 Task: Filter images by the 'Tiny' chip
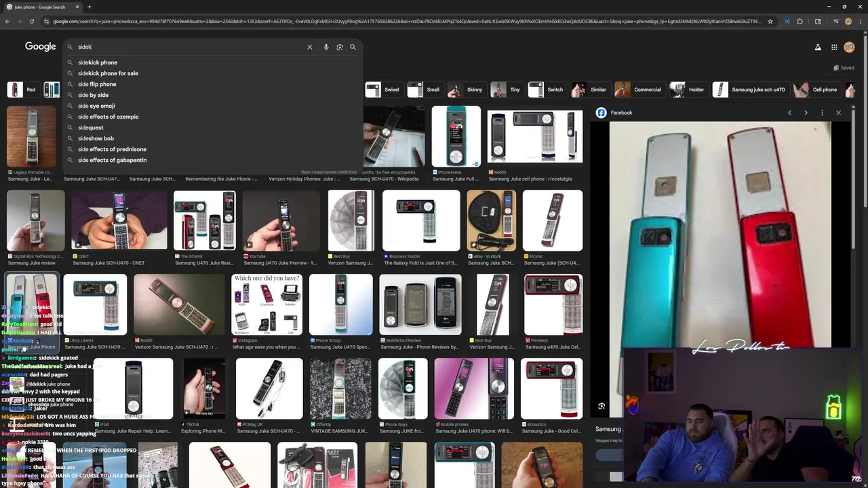(x=507, y=89)
